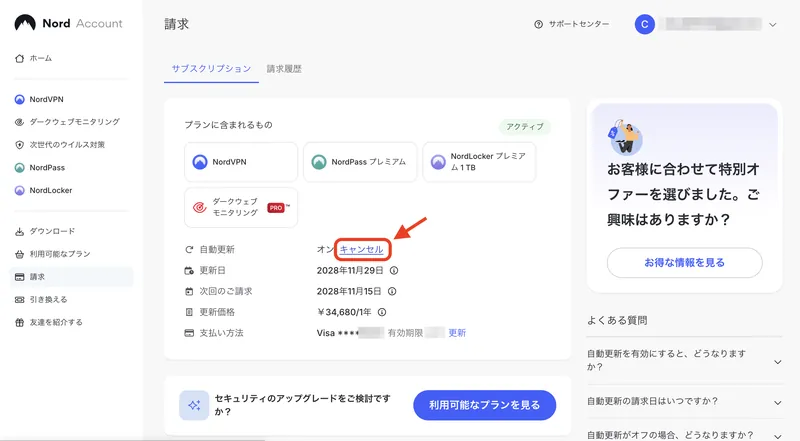
Task: Click the download icon in sidebar
Action: [x=19, y=232]
